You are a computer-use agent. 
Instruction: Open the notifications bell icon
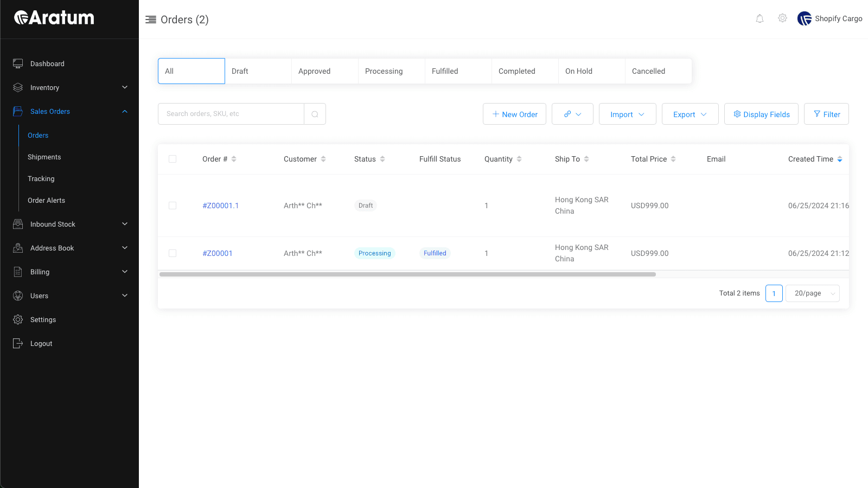pyautogui.click(x=759, y=18)
